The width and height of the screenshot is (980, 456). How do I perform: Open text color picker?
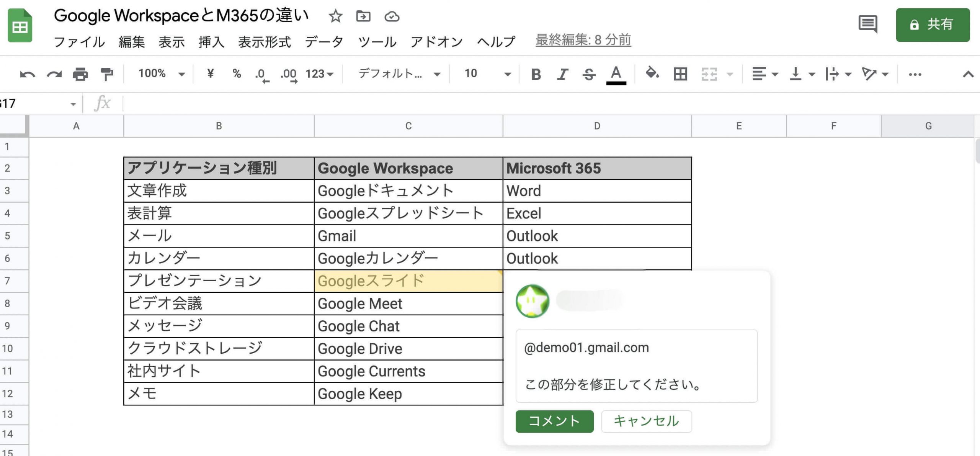pos(616,75)
